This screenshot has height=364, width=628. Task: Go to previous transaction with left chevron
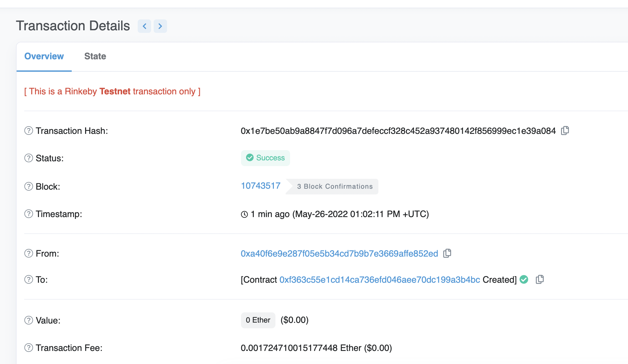tap(144, 26)
